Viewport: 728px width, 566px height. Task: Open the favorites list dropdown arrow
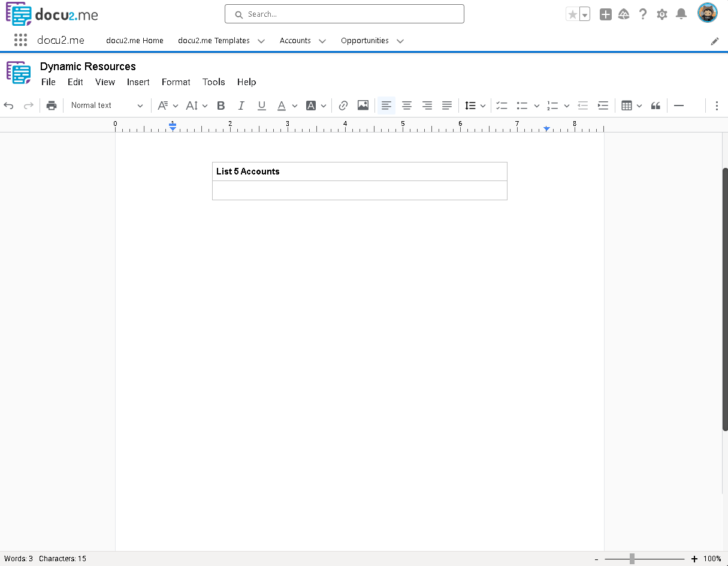(x=585, y=14)
